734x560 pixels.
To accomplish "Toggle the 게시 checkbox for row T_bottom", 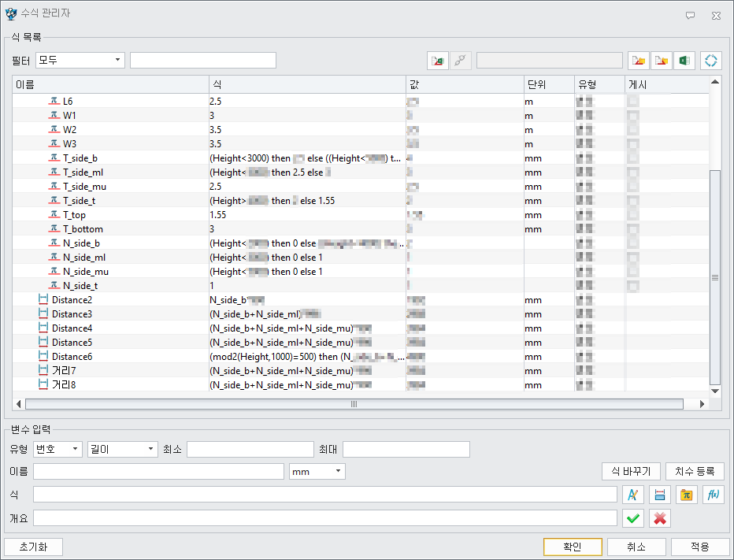I will click(x=633, y=229).
